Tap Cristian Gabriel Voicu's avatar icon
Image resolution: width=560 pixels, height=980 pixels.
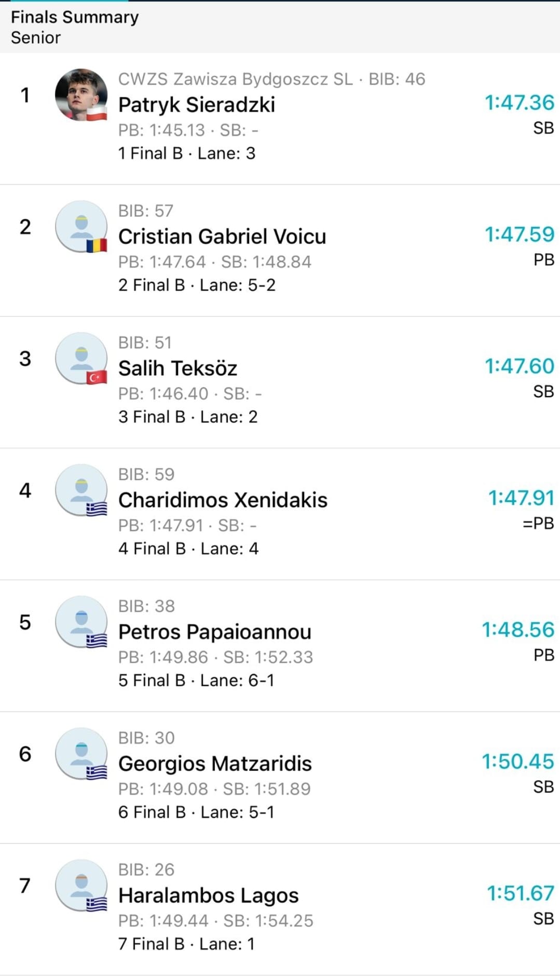[x=81, y=226]
